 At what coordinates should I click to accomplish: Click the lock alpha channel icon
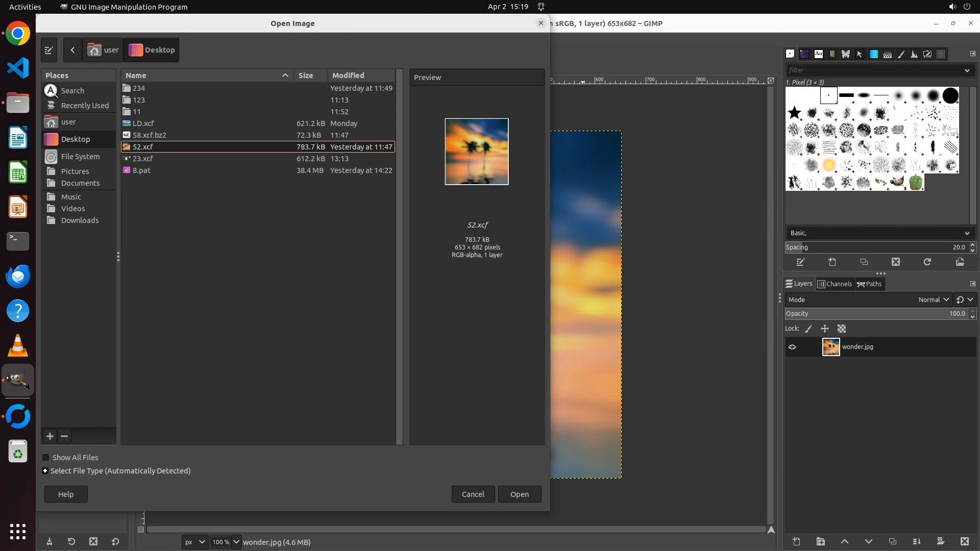tap(842, 329)
